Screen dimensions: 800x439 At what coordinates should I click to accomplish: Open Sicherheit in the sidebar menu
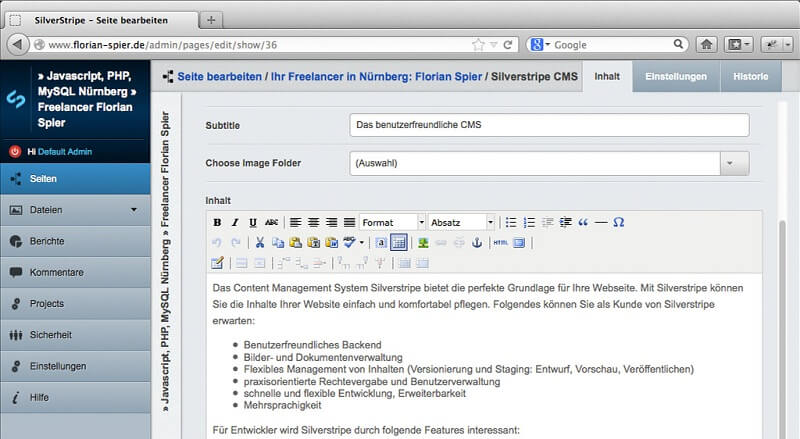coord(76,335)
